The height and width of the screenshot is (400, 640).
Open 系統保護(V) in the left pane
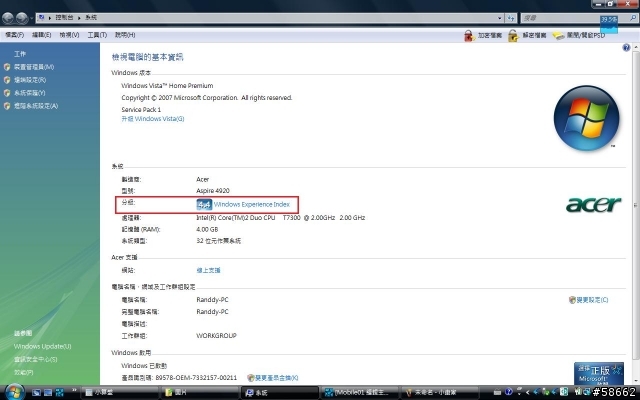tap(29, 93)
